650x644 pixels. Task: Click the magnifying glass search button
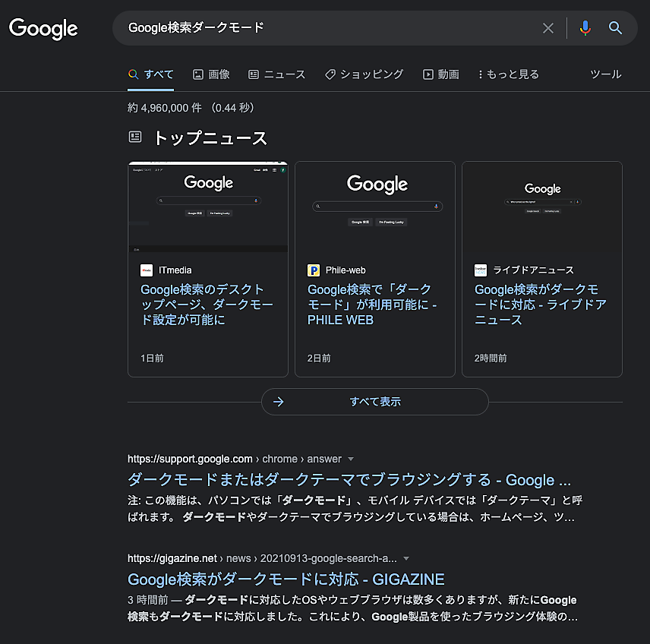coord(615,28)
